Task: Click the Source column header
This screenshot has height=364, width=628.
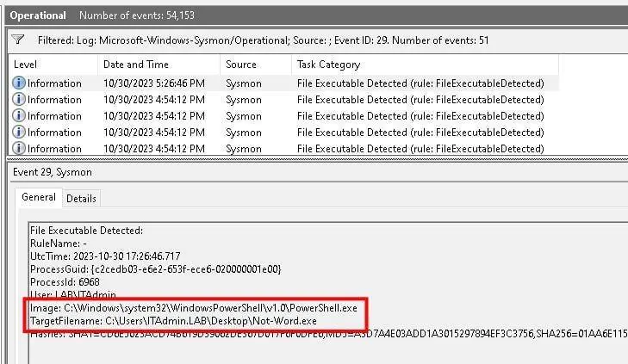Action: coord(241,65)
